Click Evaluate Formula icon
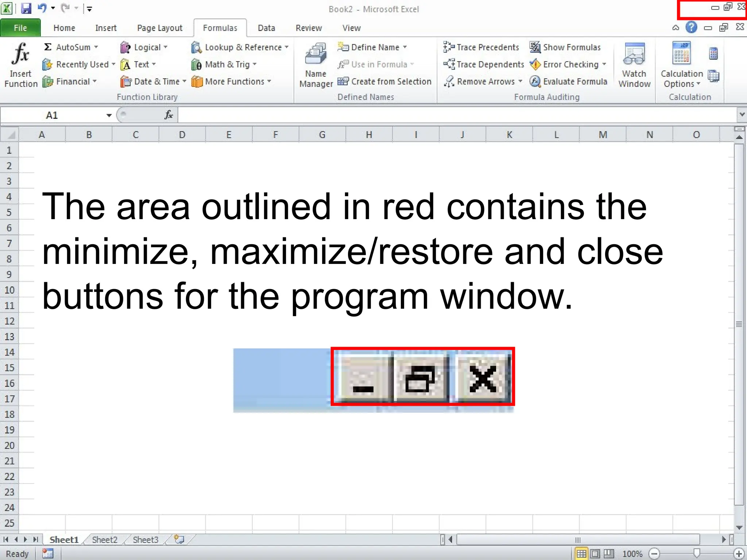Image resolution: width=747 pixels, height=560 pixels. (535, 81)
